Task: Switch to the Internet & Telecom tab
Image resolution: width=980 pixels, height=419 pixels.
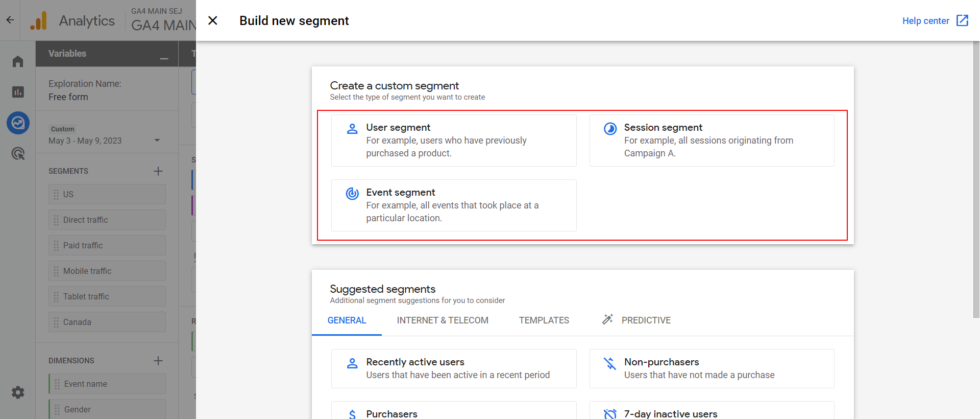Action: [x=443, y=320]
